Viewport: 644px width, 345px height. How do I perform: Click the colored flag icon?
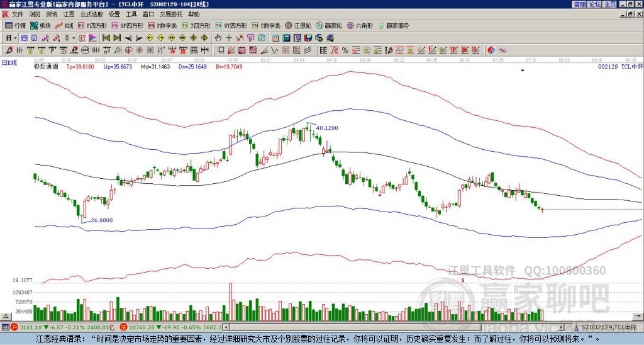click(93, 38)
